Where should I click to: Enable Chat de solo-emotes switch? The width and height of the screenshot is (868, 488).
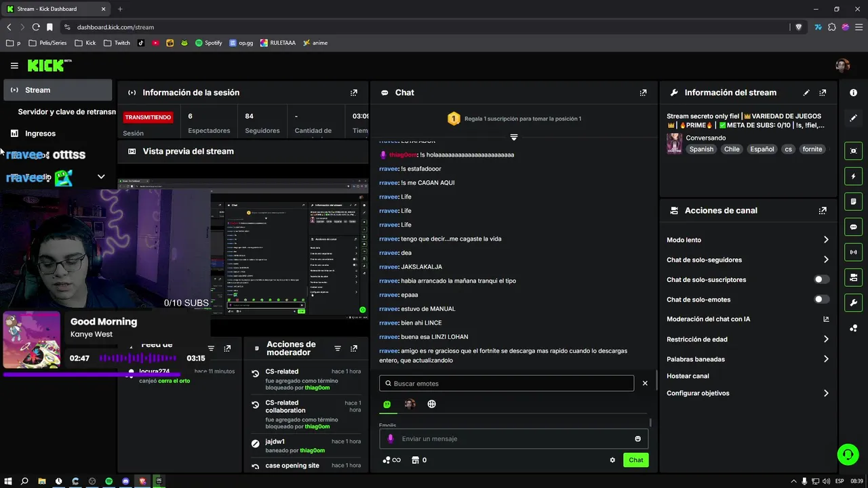tap(821, 300)
